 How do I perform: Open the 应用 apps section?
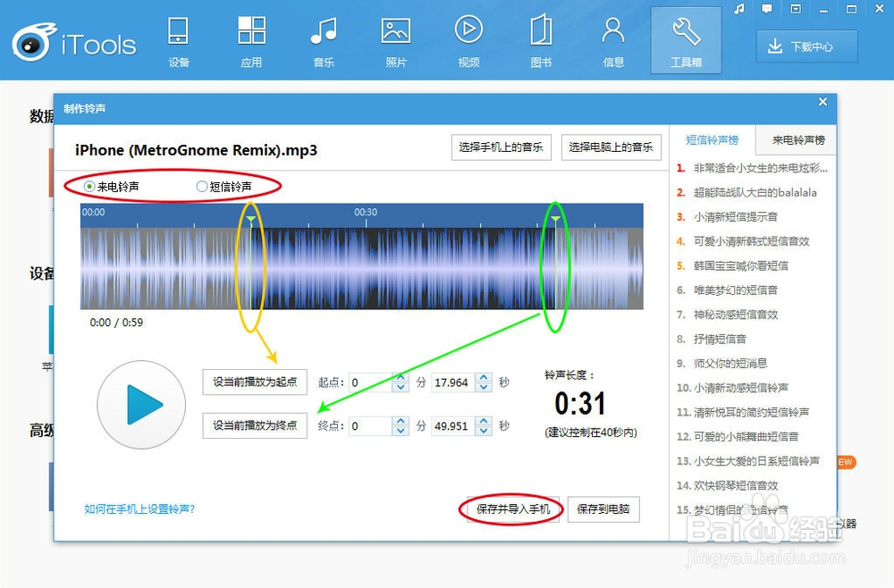[251, 43]
